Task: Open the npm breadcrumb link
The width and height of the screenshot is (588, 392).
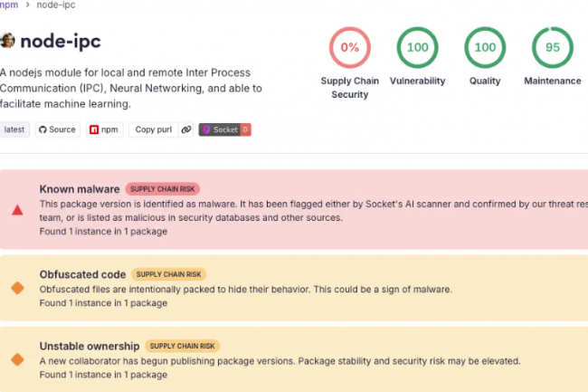Action: coord(9,5)
